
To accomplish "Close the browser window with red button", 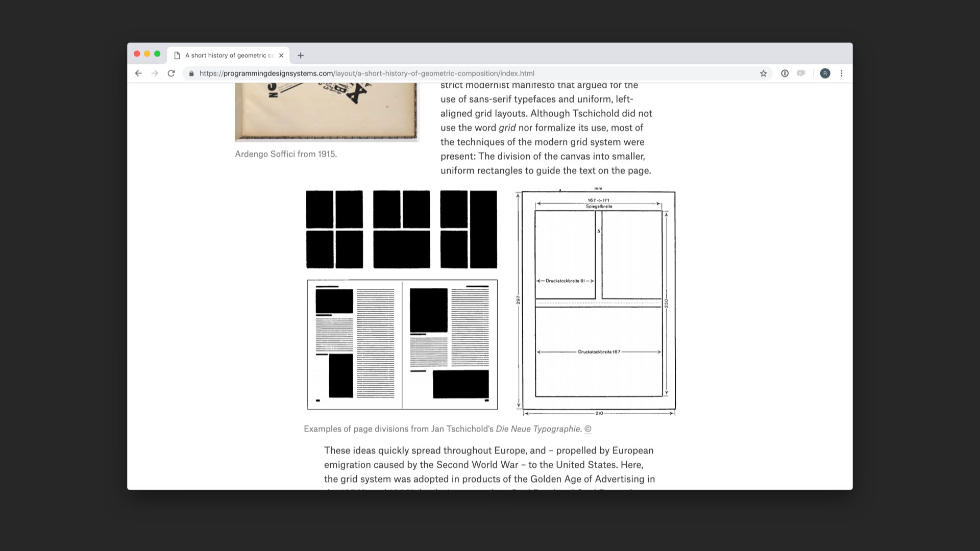I will pyautogui.click(x=137, y=54).
